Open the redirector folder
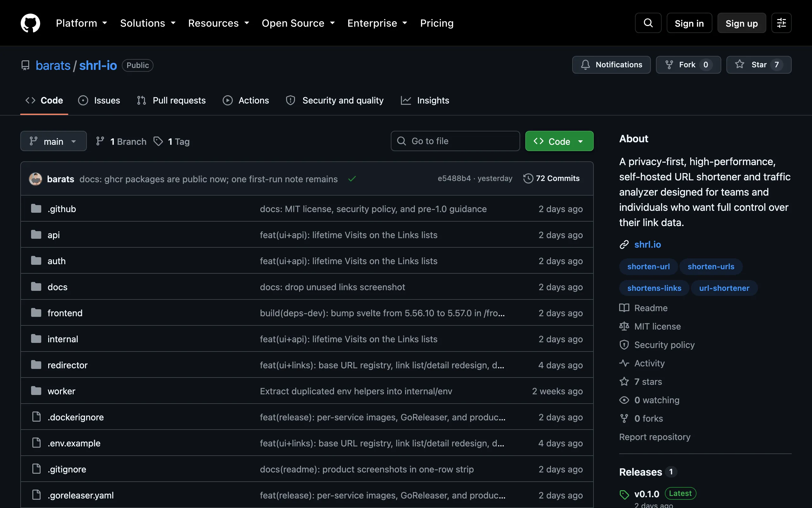This screenshot has width=812, height=508. [68, 365]
